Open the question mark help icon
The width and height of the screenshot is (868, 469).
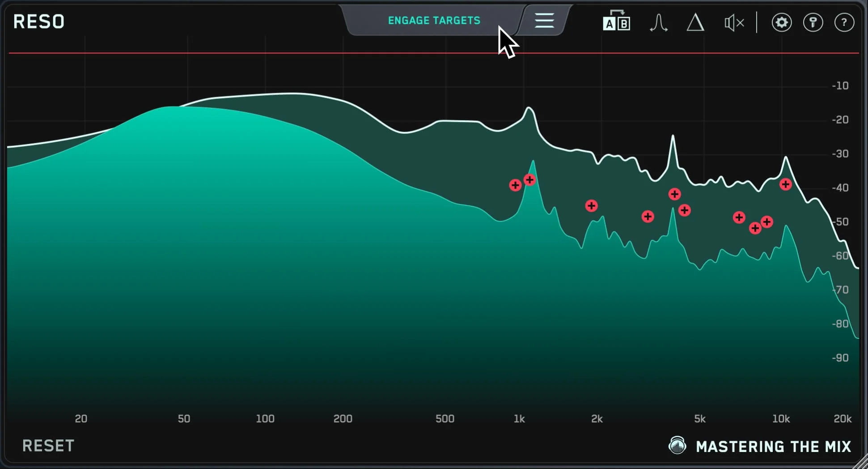tap(844, 22)
